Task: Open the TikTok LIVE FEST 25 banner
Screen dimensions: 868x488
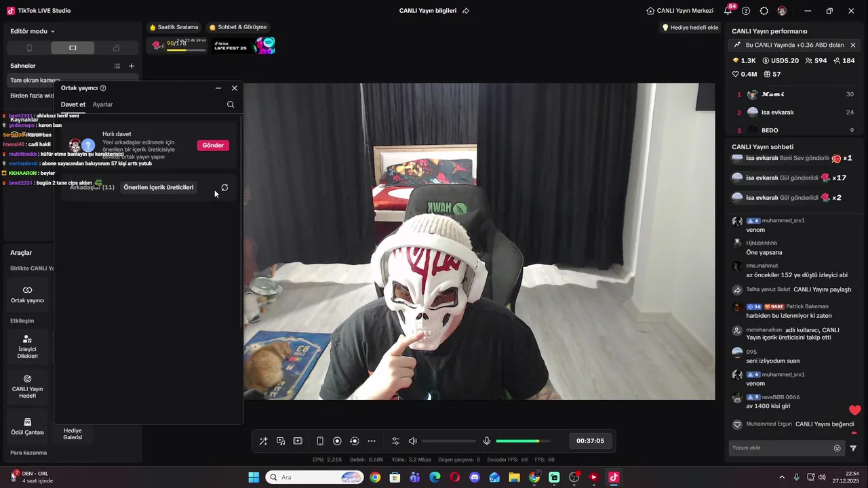Action: click(x=243, y=45)
